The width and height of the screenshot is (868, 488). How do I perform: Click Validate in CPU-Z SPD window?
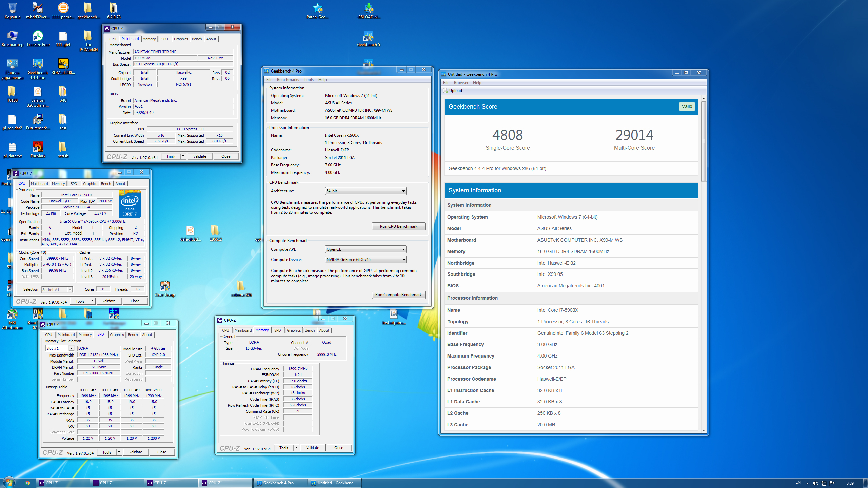[136, 452]
